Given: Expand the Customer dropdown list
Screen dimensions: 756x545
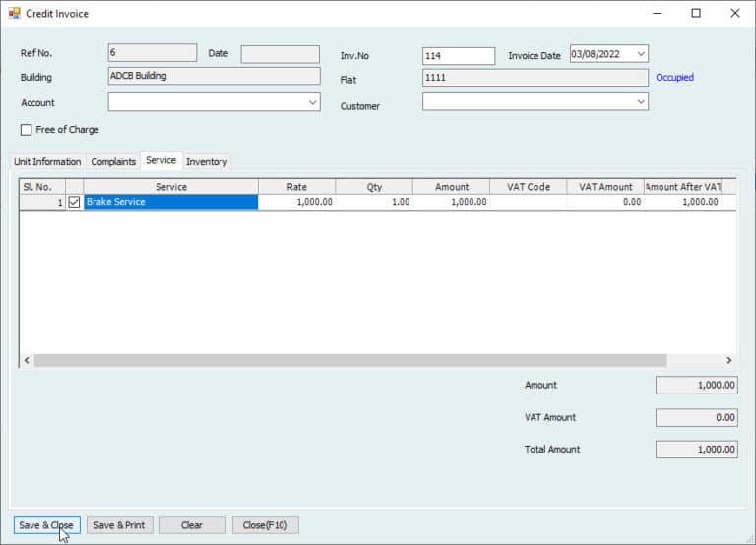Looking at the screenshot, I should [641, 102].
